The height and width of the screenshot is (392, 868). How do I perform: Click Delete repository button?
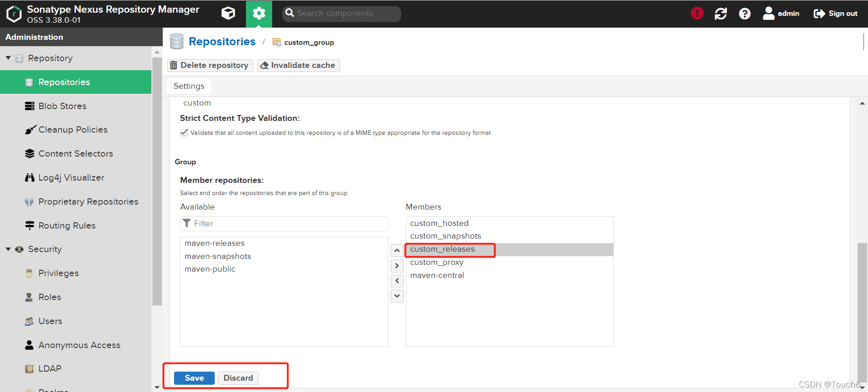210,65
